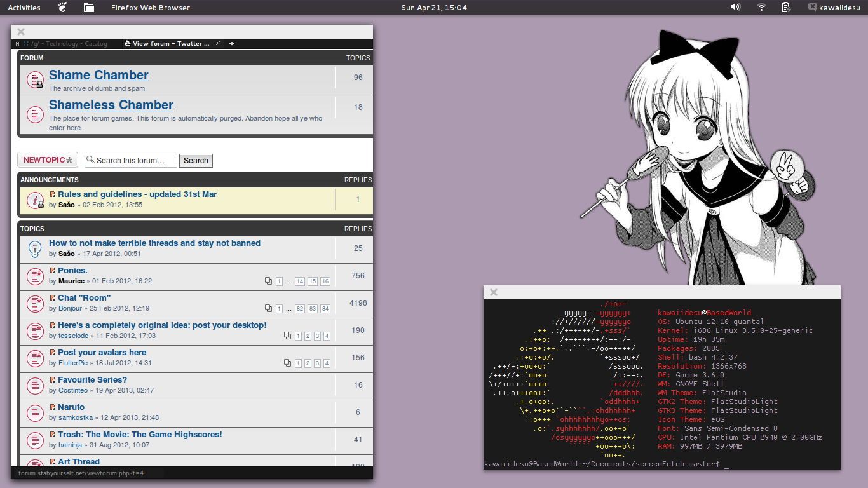The height and width of the screenshot is (488, 868).
Task: Open How to not make terrible threads topic
Action: tap(154, 243)
